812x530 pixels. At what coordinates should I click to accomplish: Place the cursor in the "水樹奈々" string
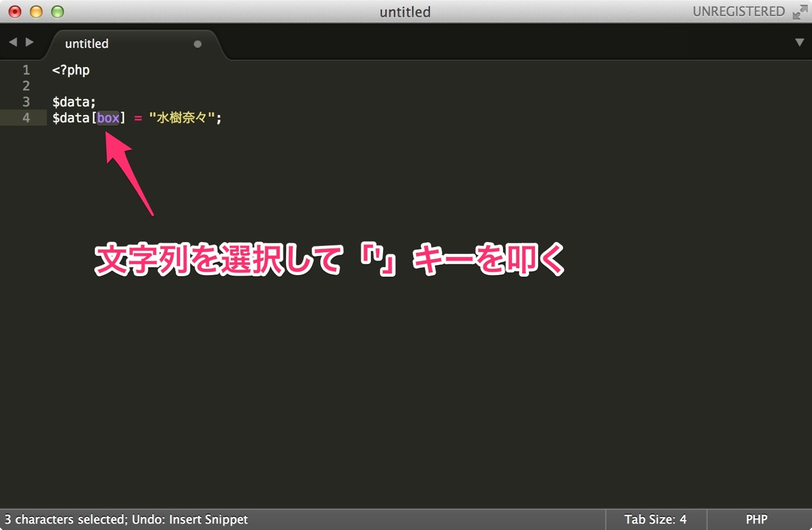[182, 118]
